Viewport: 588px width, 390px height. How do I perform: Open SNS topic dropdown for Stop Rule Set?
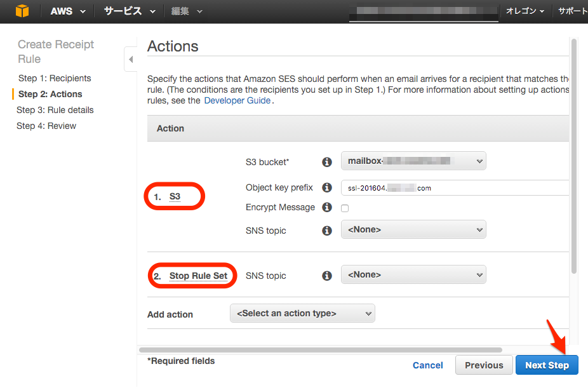click(413, 275)
